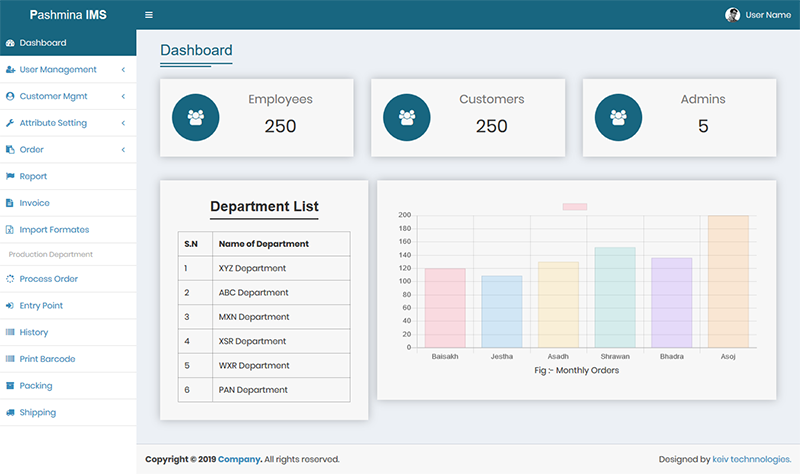Expand the User Management submenu arrow

(123, 70)
